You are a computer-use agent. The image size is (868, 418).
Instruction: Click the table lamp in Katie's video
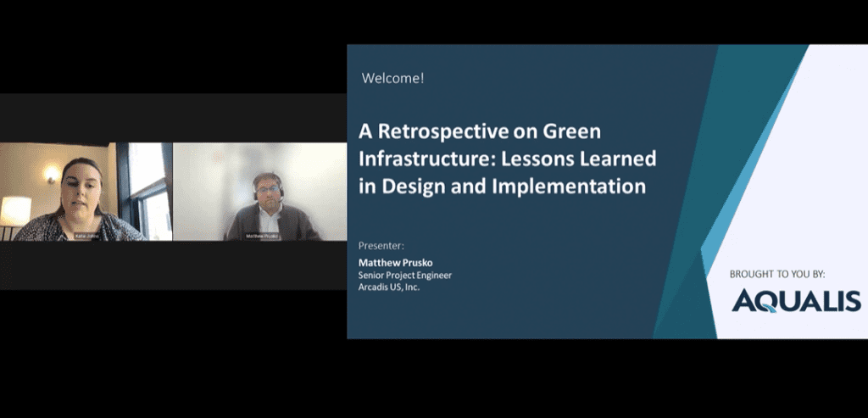[x=15, y=210]
